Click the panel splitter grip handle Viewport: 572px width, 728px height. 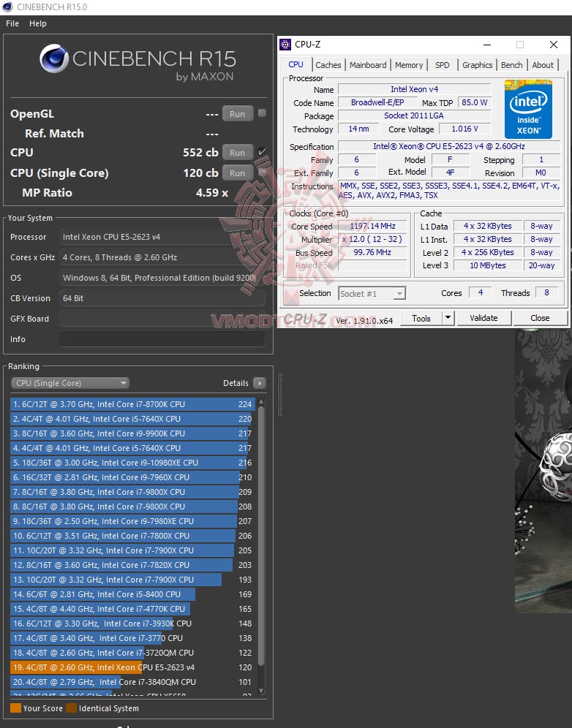279,395
